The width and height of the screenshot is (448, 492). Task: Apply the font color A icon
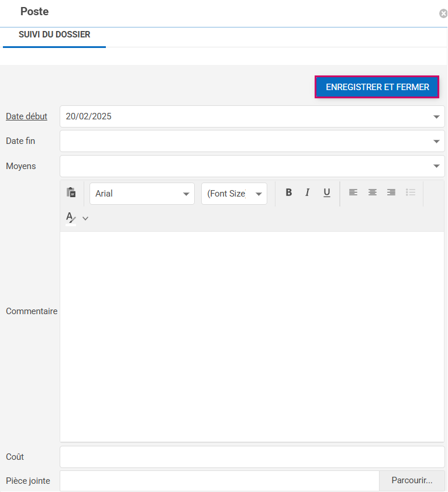71,218
